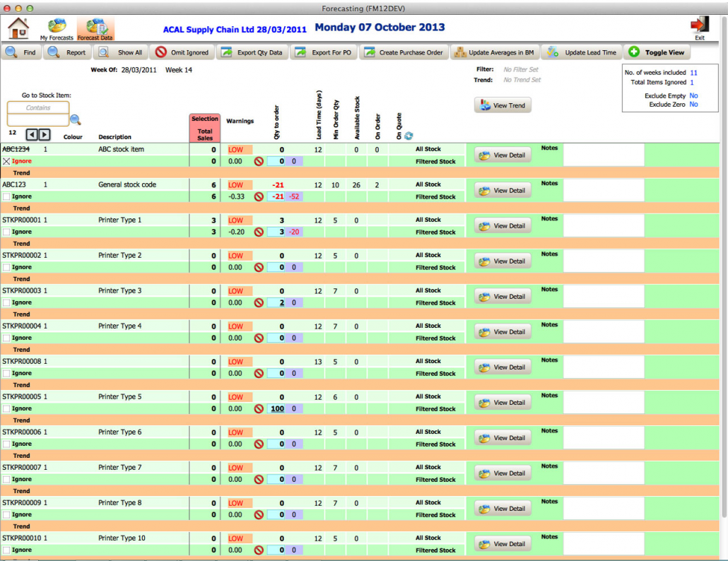
Task: Click the magnifier beside Go to Stock Item
Action: (76, 120)
